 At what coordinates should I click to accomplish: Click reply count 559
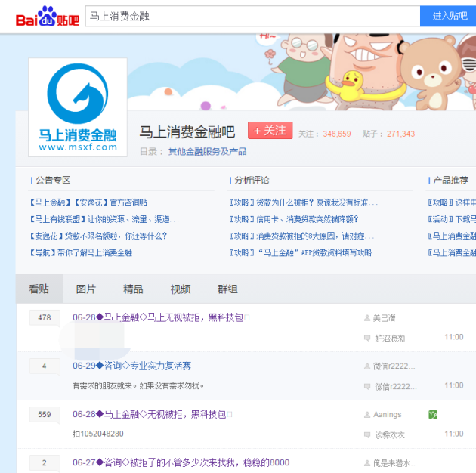tap(45, 414)
